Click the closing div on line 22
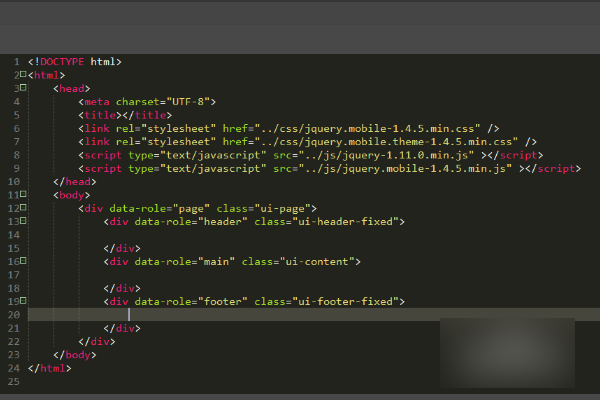This screenshot has width=600, height=400. pos(97,341)
